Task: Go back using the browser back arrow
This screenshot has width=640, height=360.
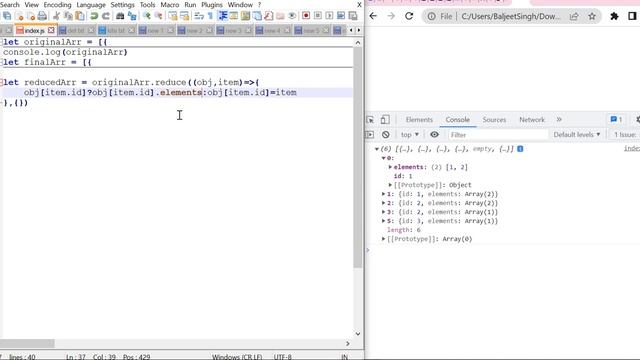Action: [373, 16]
